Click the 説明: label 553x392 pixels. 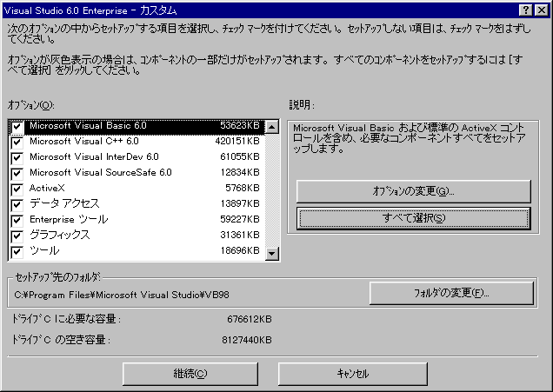click(302, 105)
